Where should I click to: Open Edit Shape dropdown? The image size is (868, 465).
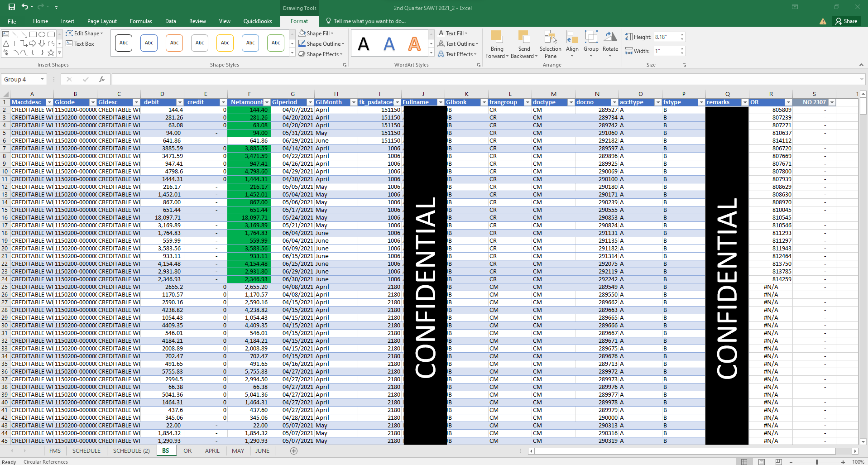[85, 34]
